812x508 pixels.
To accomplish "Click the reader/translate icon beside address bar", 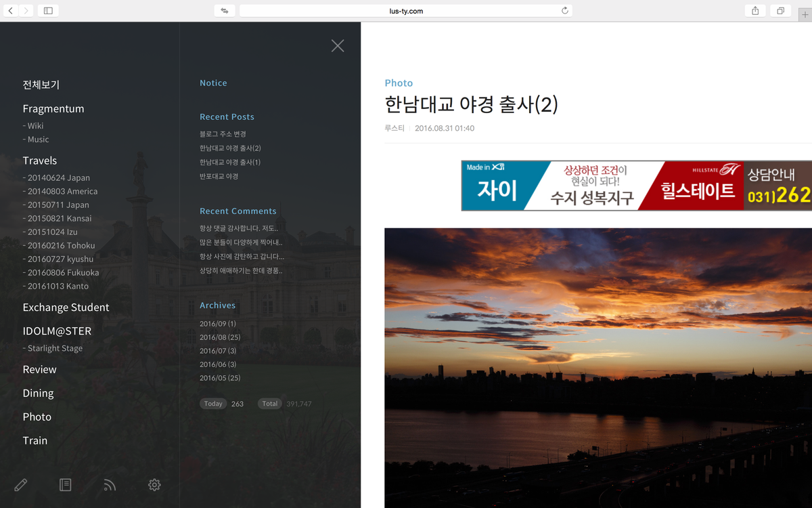I will (224, 11).
